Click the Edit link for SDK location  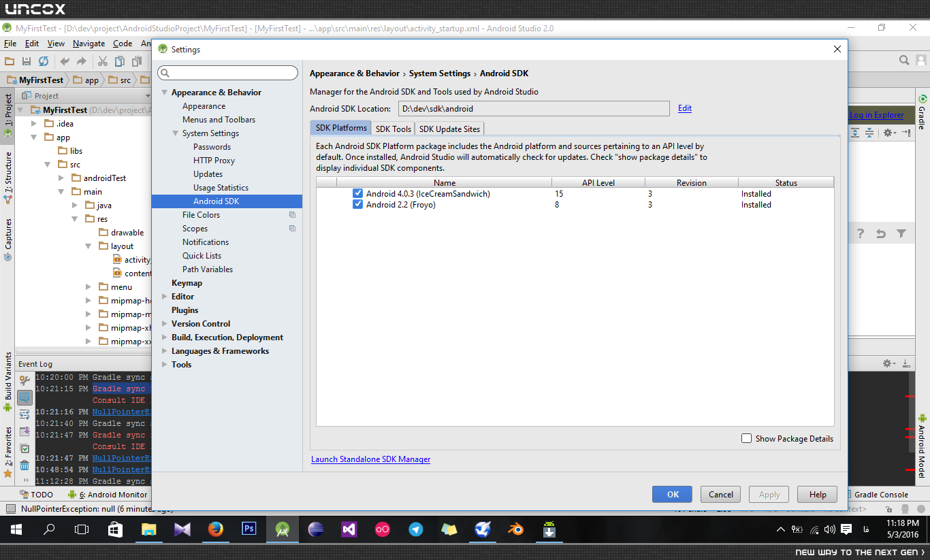(x=685, y=108)
